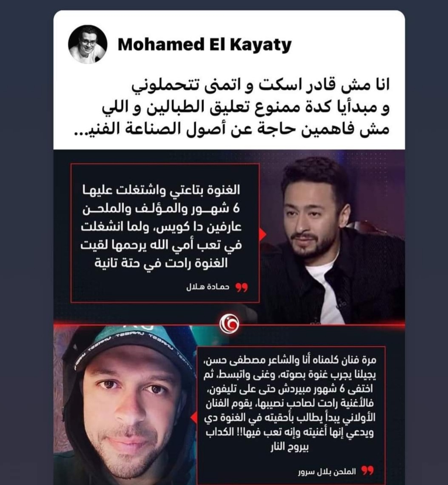Select the post line containing ممنوع تعليق الطبالين
Screen dimensions: 448x485
tap(246, 108)
